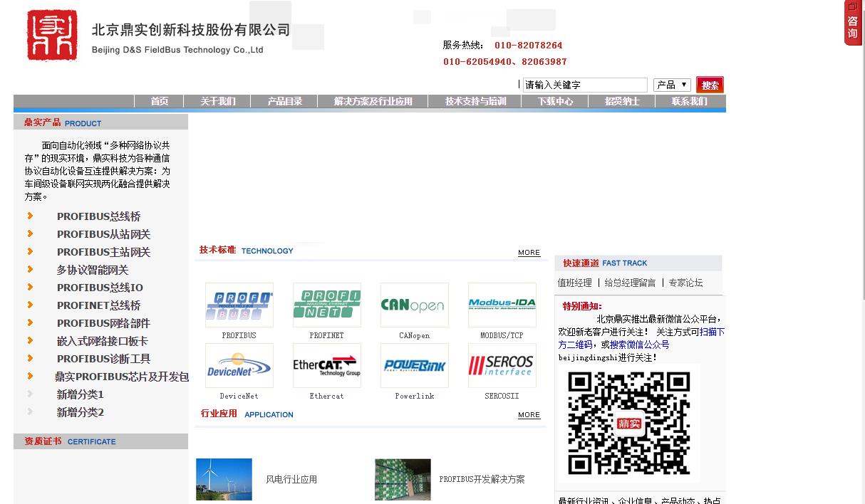Viewport: 865px width, 504px height.
Task: Open 新增分类1 category link
Action: tap(81, 394)
